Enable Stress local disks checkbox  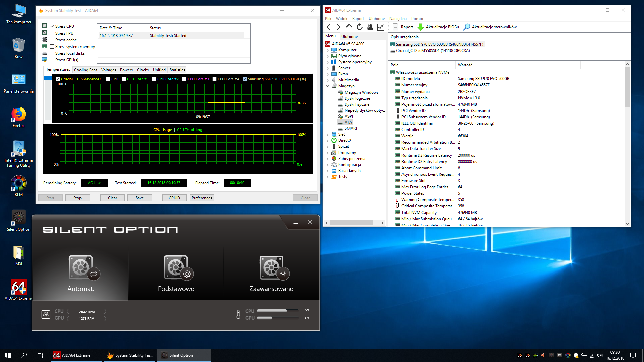pos(52,53)
